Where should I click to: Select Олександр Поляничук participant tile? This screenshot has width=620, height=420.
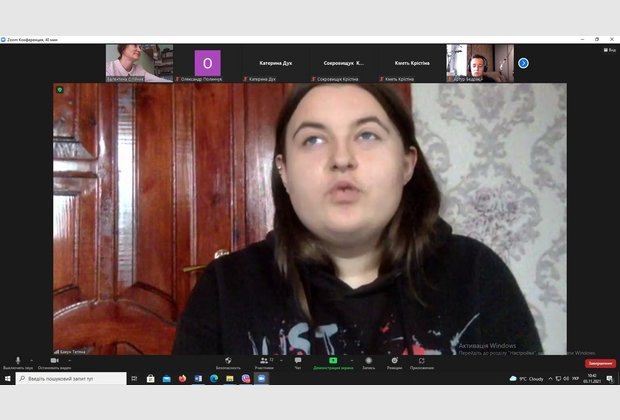click(207, 63)
